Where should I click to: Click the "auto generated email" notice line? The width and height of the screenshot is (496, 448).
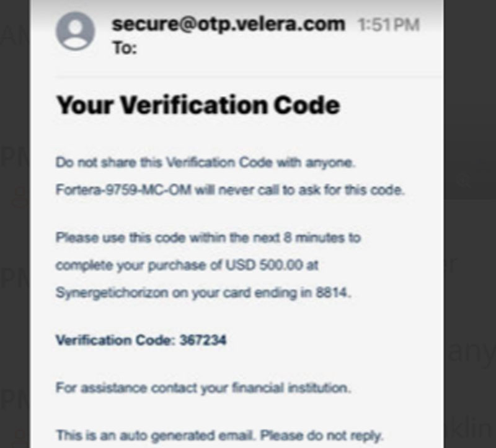click(219, 434)
